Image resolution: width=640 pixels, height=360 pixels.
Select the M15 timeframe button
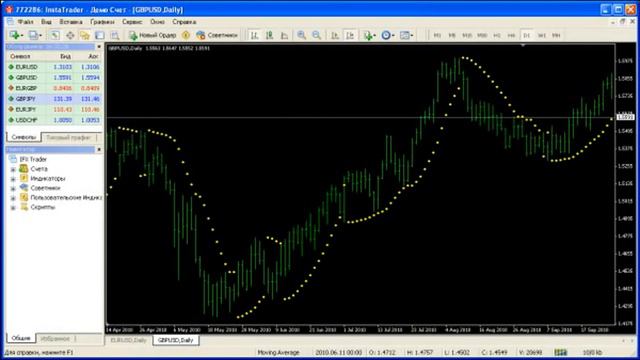[467, 36]
